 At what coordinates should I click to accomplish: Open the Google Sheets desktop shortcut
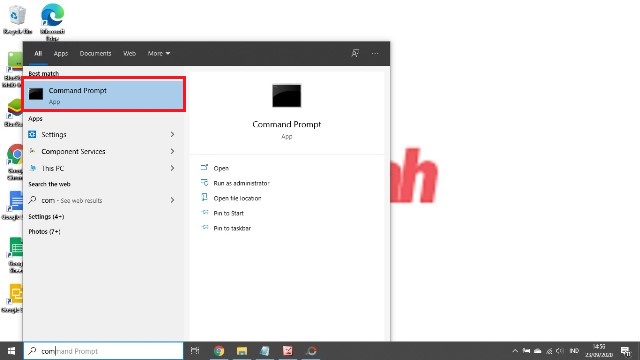(16, 255)
